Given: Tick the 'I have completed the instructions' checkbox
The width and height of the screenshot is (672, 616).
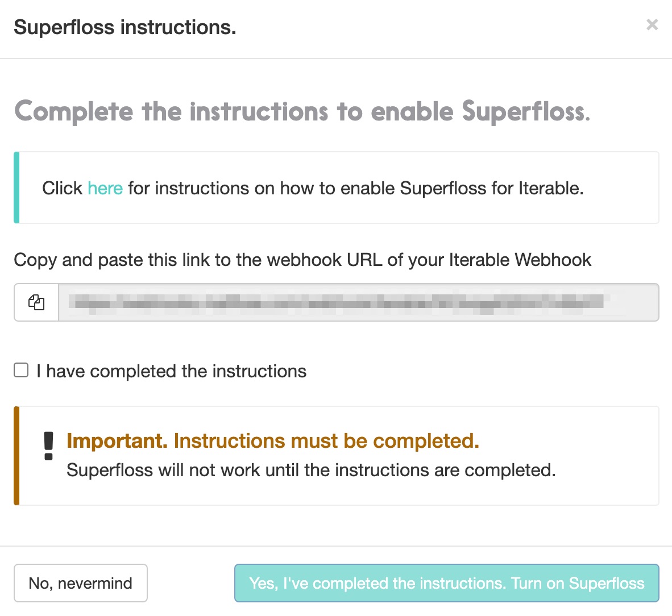Looking at the screenshot, I should [x=21, y=370].
